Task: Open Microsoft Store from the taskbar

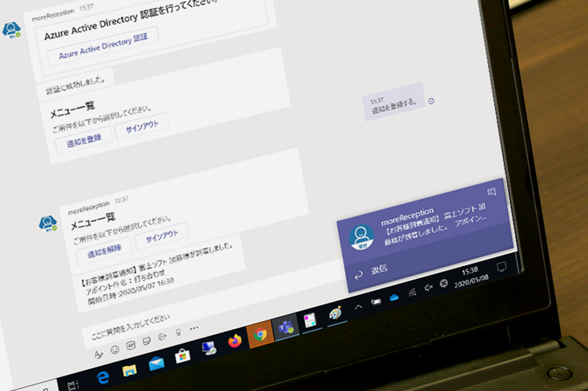Action: pos(183,356)
